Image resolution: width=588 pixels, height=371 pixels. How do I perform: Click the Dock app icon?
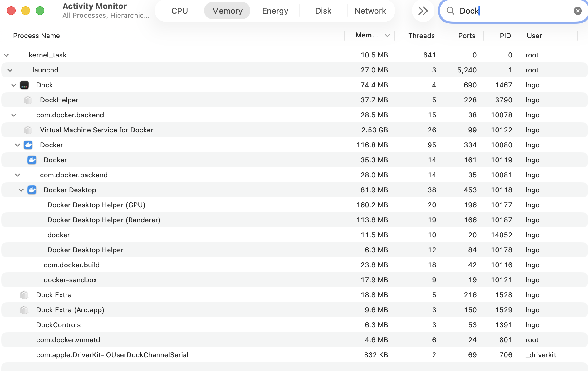click(24, 85)
